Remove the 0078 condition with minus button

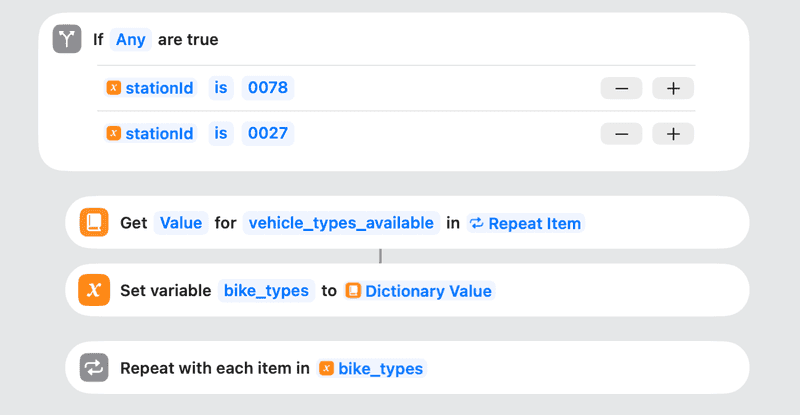pos(621,88)
